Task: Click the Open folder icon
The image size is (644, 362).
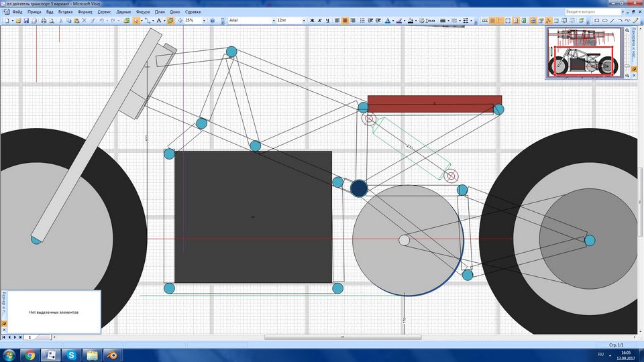Action: tap(18, 21)
